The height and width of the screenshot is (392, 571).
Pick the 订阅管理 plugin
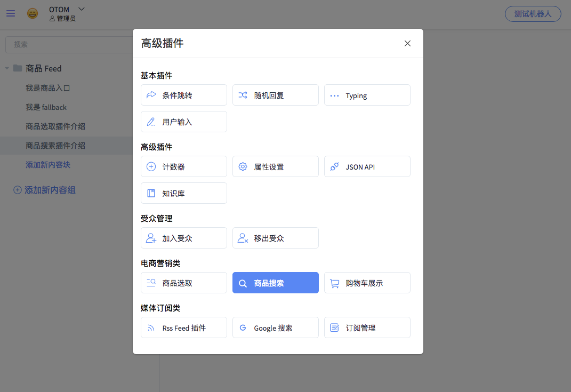[x=367, y=327]
